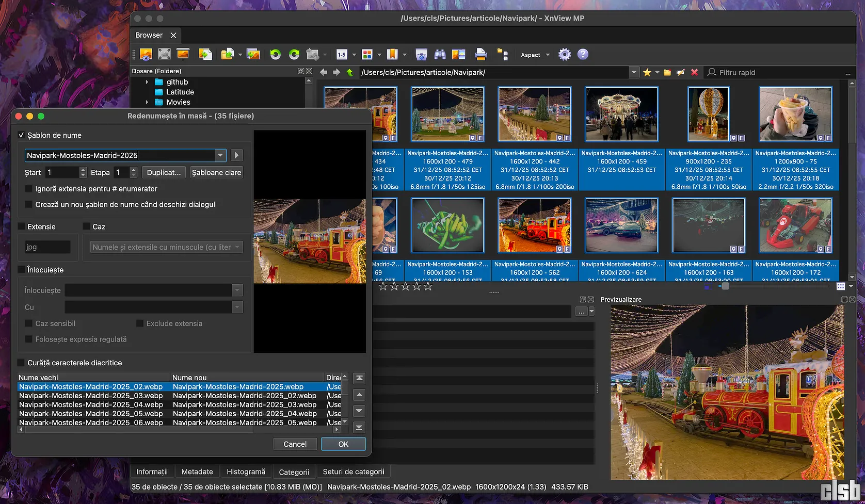Check Curăță caracterele diacritice option

(21, 363)
